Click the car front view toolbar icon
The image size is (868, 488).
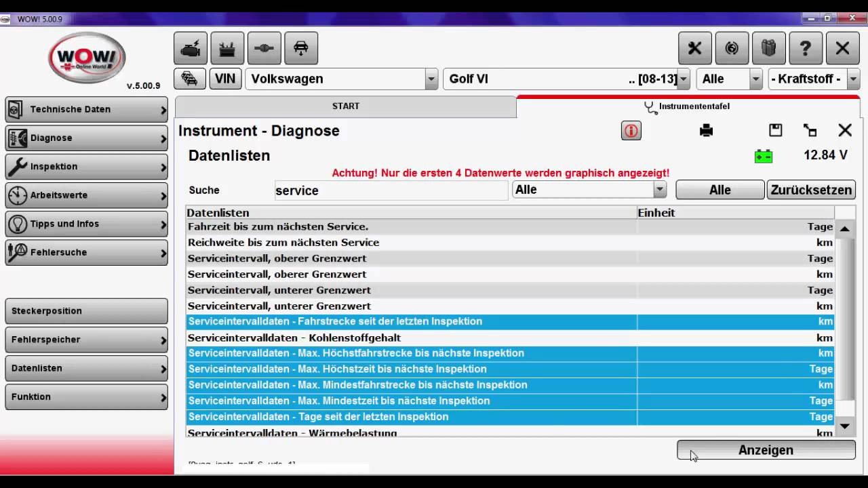(x=301, y=48)
